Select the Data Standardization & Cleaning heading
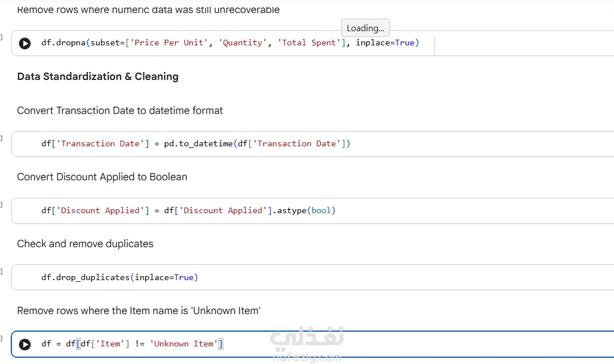Viewport: 614px width, 364px height. click(98, 77)
